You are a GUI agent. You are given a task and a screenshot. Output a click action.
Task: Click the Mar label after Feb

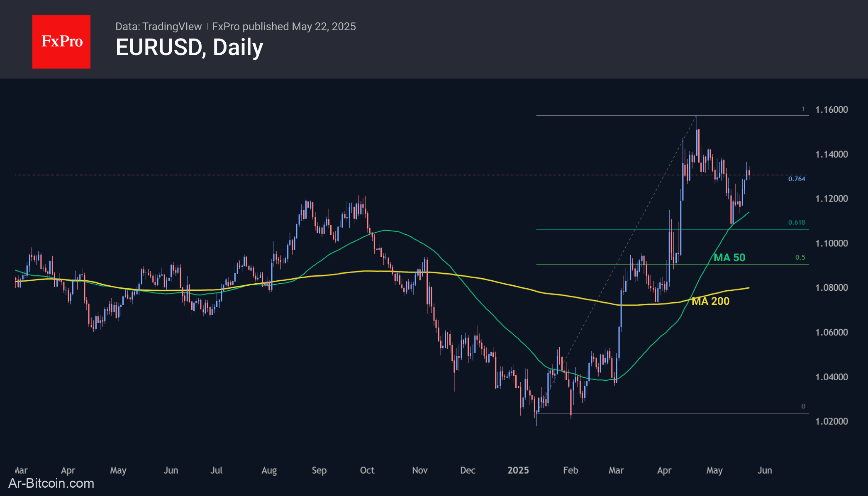616,470
